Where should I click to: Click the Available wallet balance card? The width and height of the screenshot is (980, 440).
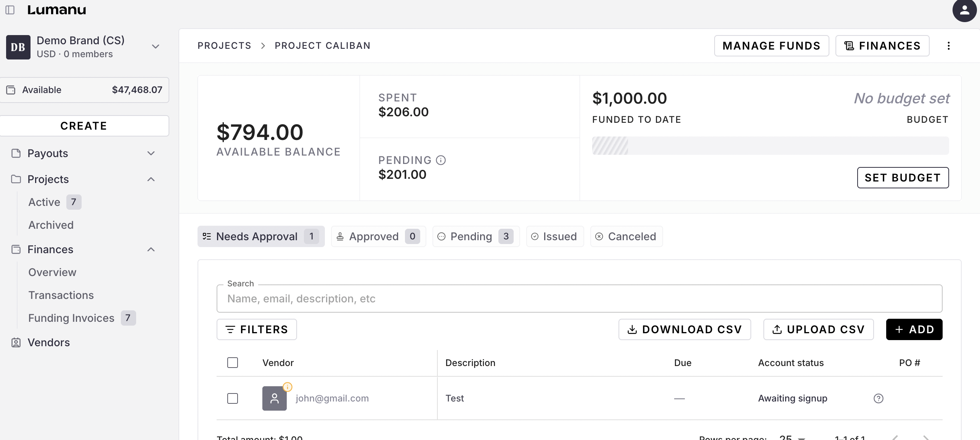(x=84, y=90)
